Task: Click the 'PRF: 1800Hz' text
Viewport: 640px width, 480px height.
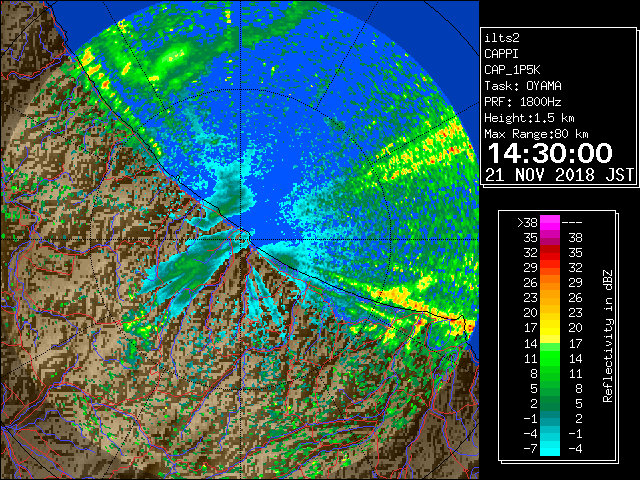Action: click(x=523, y=102)
